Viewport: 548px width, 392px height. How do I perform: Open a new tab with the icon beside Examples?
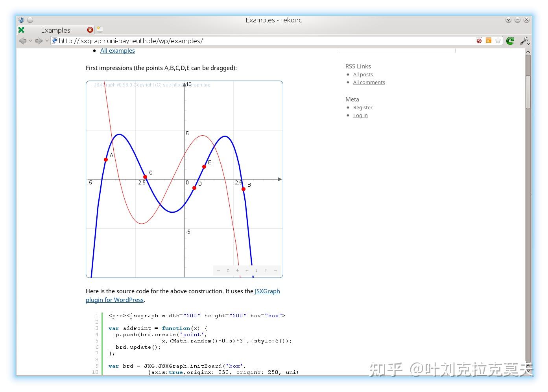(100, 29)
